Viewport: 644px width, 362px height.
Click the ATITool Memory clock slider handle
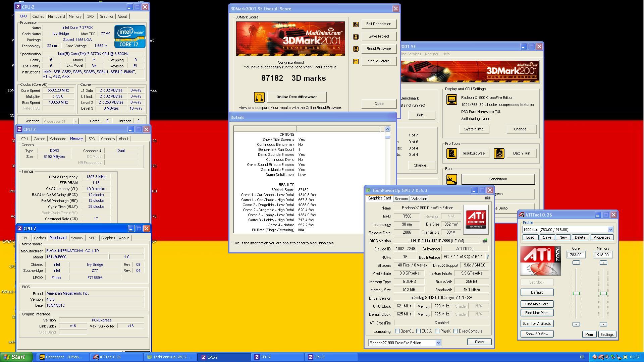point(603,294)
